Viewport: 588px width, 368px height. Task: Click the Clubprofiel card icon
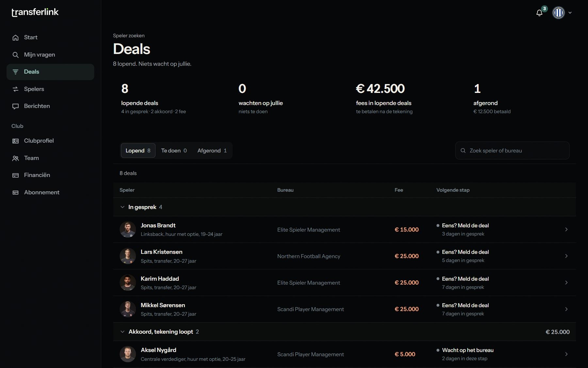15,141
